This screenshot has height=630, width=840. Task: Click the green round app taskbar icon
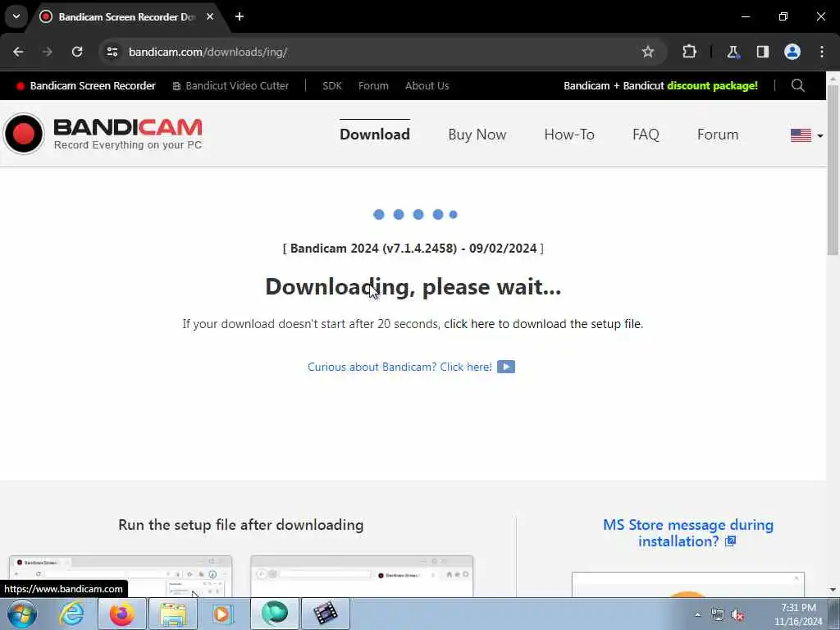pyautogui.click(x=274, y=614)
